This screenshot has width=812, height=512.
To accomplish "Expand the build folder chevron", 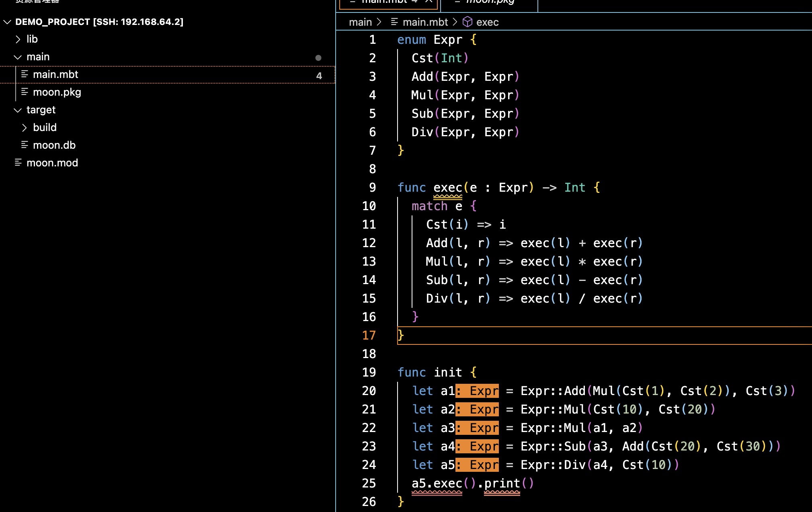I will coord(25,127).
